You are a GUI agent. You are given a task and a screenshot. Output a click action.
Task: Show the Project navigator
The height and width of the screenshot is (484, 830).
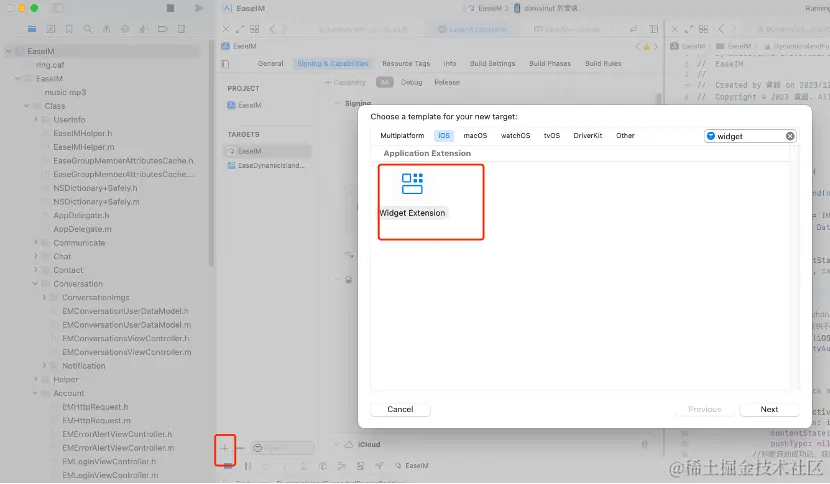pos(32,29)
